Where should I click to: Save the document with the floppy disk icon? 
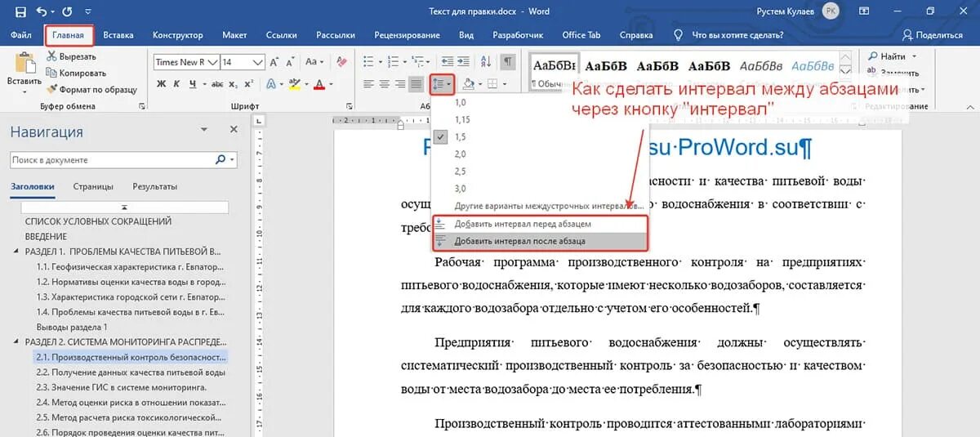point(20,11)
